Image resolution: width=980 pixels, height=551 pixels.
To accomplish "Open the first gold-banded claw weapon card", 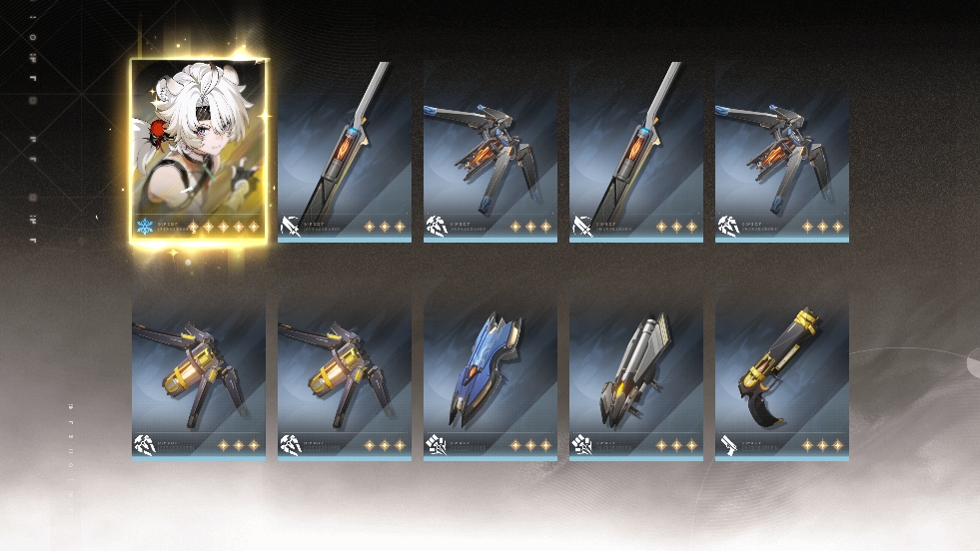I will [x=199, y=381].
